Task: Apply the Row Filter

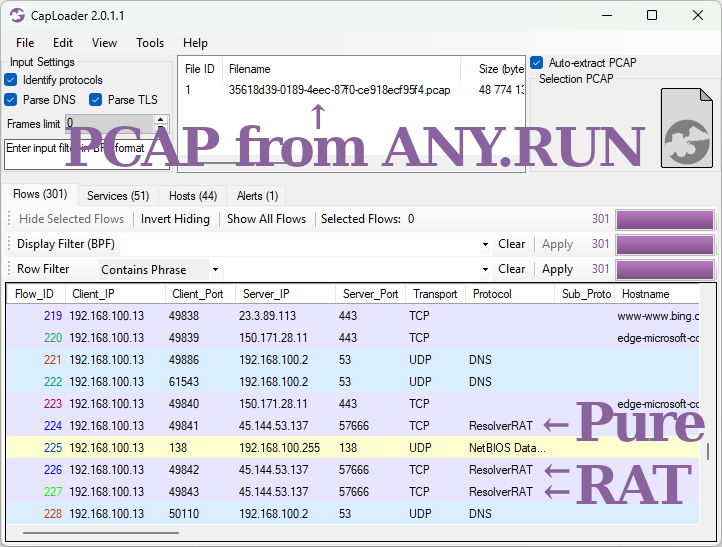Action: (x=557, y=269)
